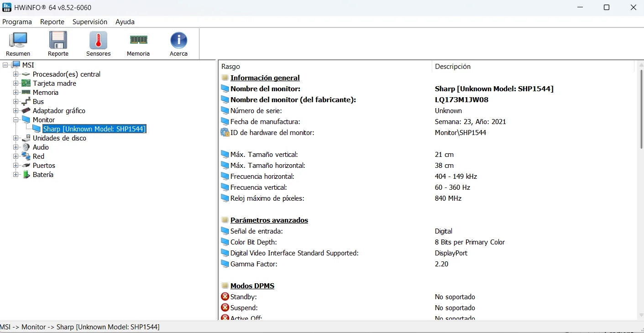The image size is (644, 333).
Task: Click the Monitor tree node icon
Action: [x=26, y=120]
